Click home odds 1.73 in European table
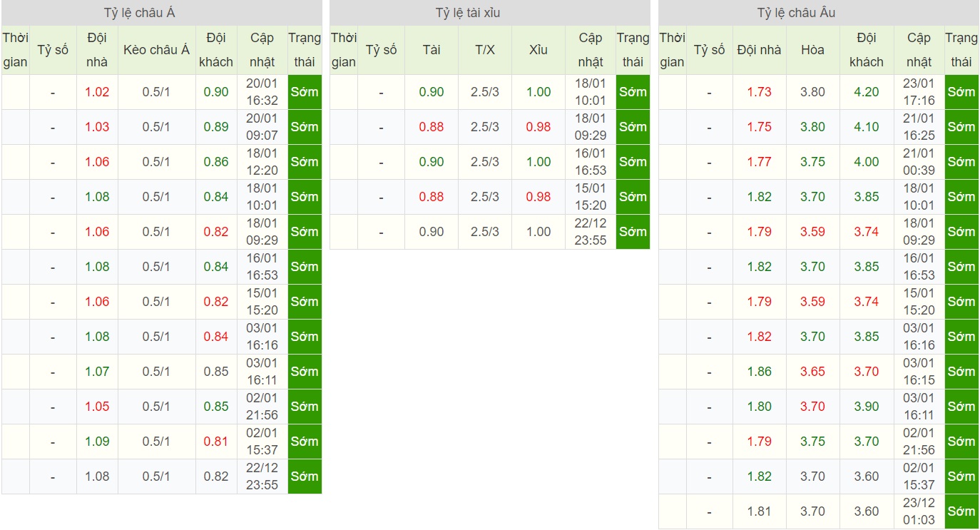The height and width of the screenshot is (530, 980). point(760,92)
